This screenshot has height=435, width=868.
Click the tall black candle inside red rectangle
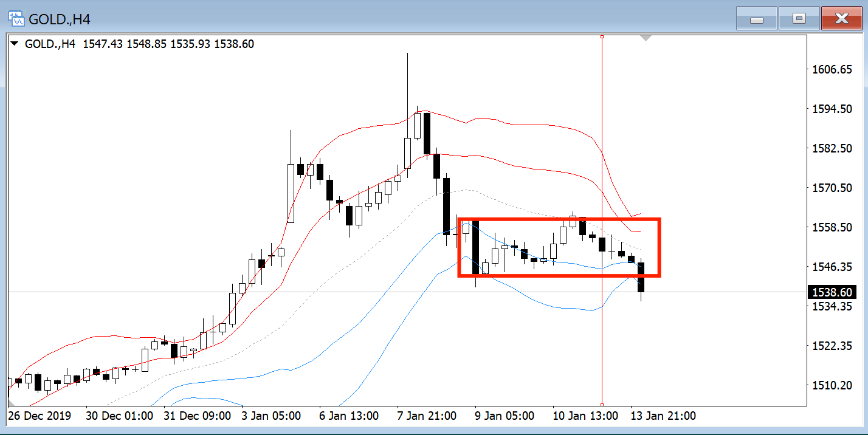[475, 247]
